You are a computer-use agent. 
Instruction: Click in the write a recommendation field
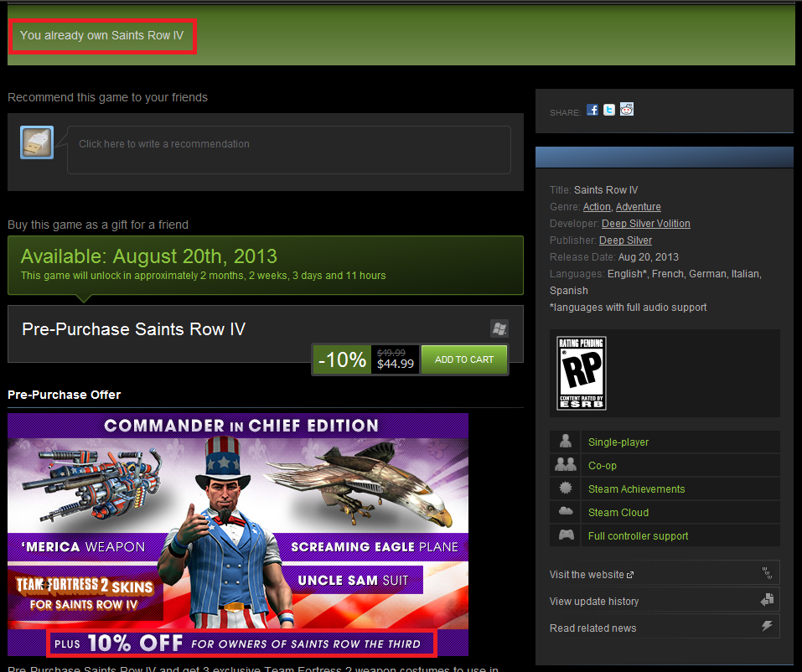click(289, 150)
